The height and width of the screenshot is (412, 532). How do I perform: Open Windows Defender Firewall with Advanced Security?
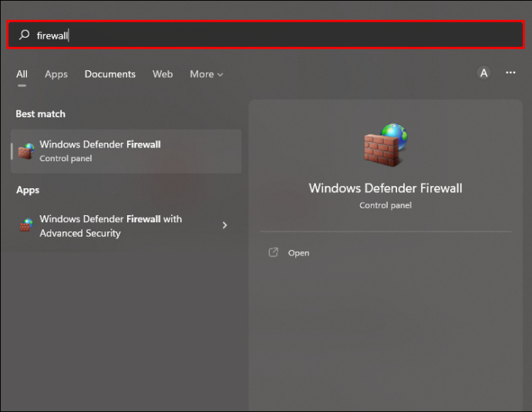point(126,226)
